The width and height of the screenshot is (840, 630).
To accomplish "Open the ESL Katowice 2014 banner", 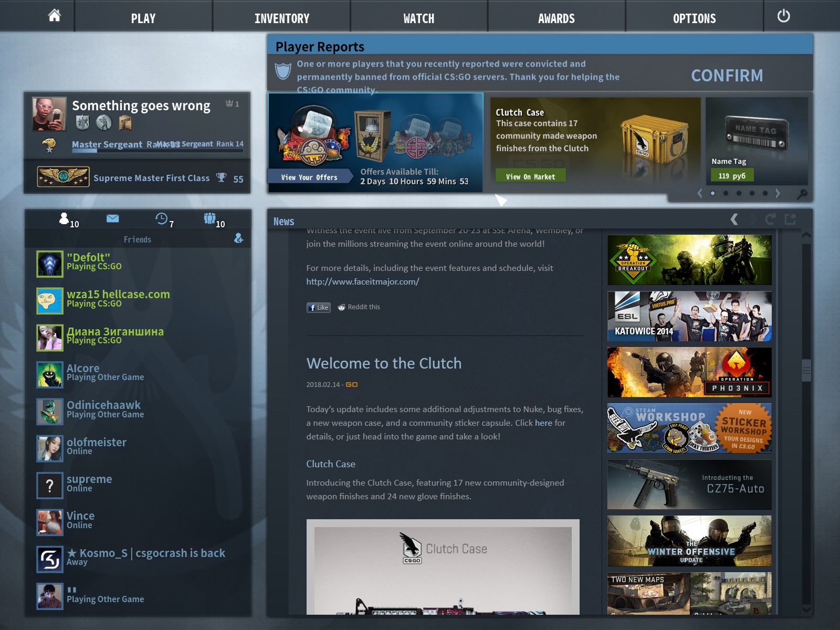I will pyautogui.click(x=689, y=316).
